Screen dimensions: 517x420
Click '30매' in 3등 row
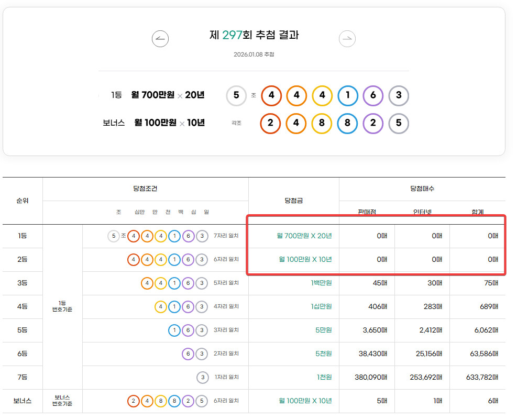(x=435, y=283)
